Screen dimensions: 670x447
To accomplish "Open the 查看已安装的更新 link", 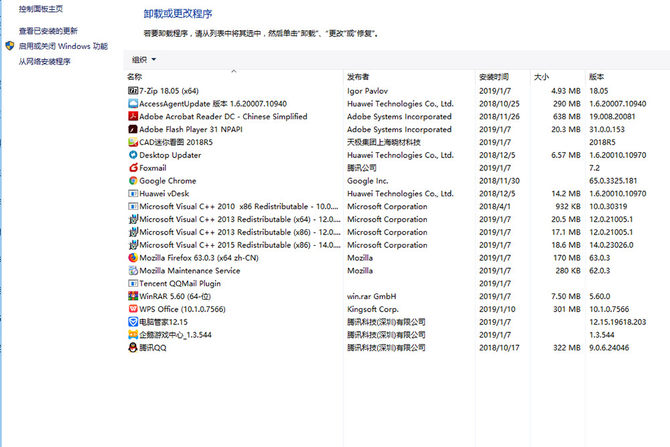I will tap(48, 31).
